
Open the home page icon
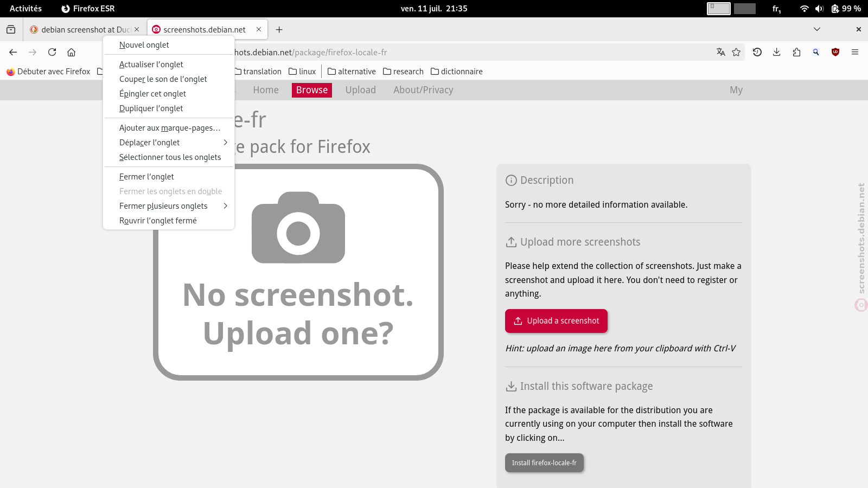click(x=71, y=52)
